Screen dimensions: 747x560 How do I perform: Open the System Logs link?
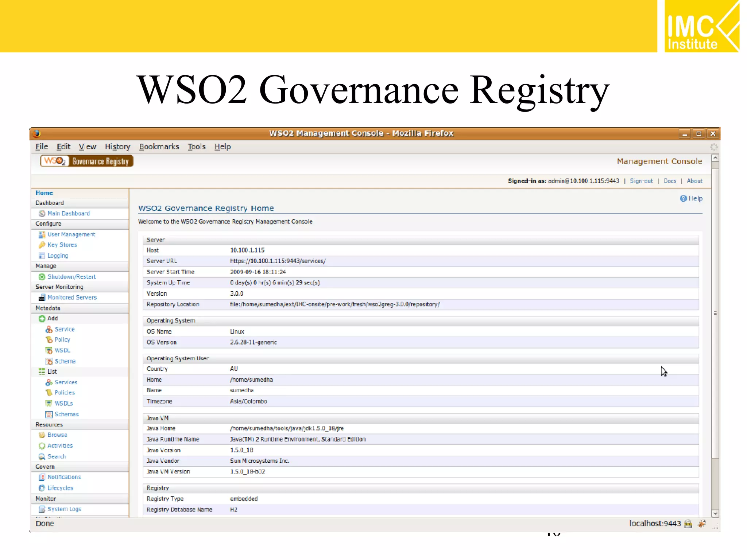click(64, 509)
